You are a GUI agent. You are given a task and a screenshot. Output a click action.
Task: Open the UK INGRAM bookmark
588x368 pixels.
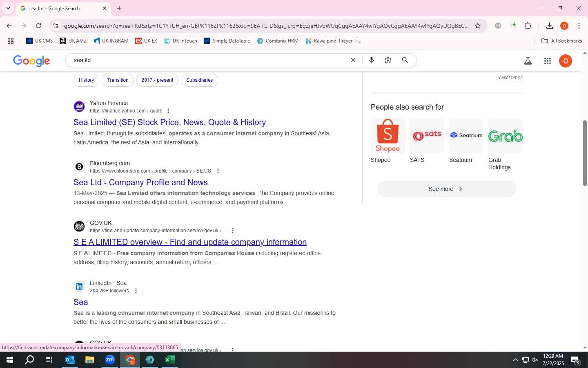111,41
